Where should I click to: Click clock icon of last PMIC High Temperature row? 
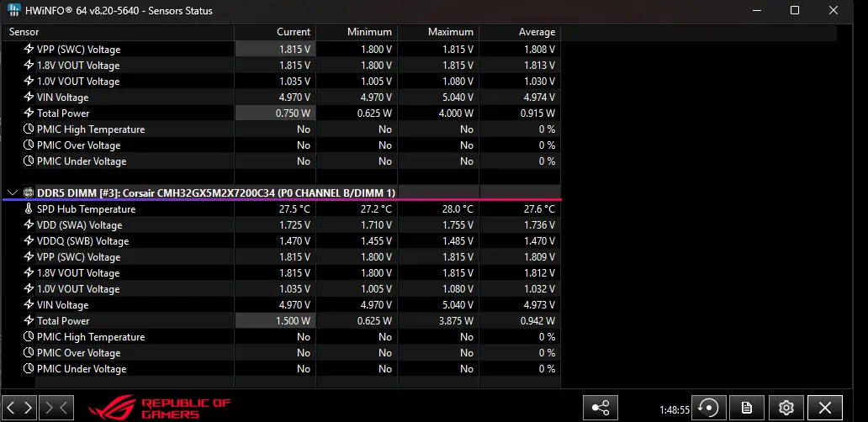(29, 337)
